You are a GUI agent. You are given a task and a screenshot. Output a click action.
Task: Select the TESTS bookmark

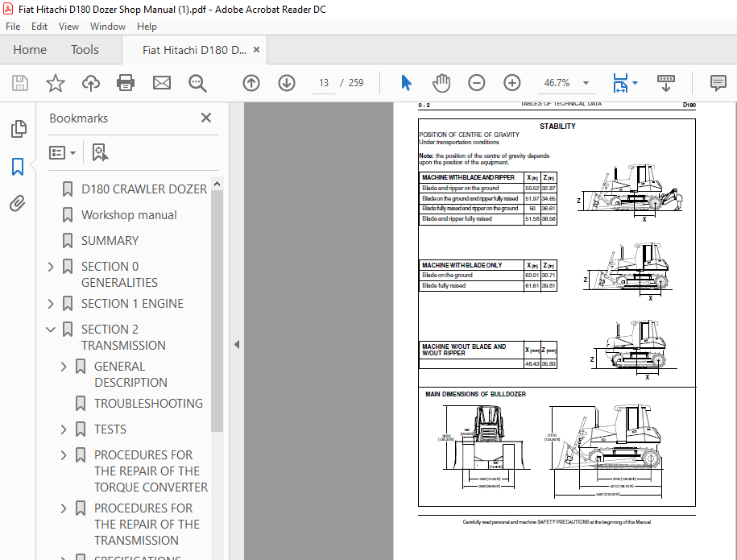click(x=110, y=429)
